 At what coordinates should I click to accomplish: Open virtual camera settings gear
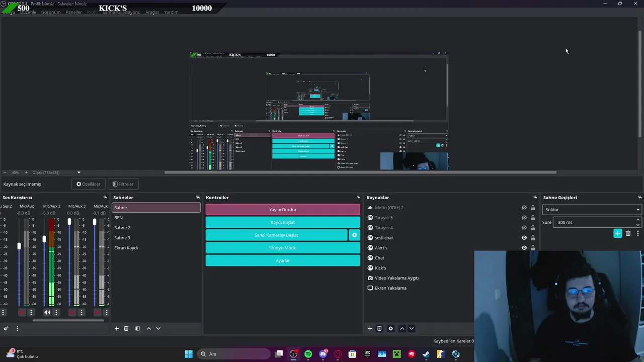(x=354, y=235)
